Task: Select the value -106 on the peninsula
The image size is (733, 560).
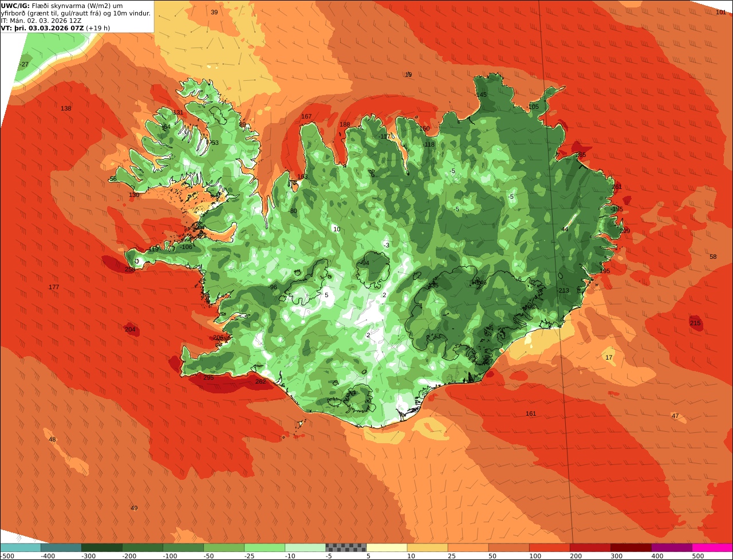Action: (186, 247)
